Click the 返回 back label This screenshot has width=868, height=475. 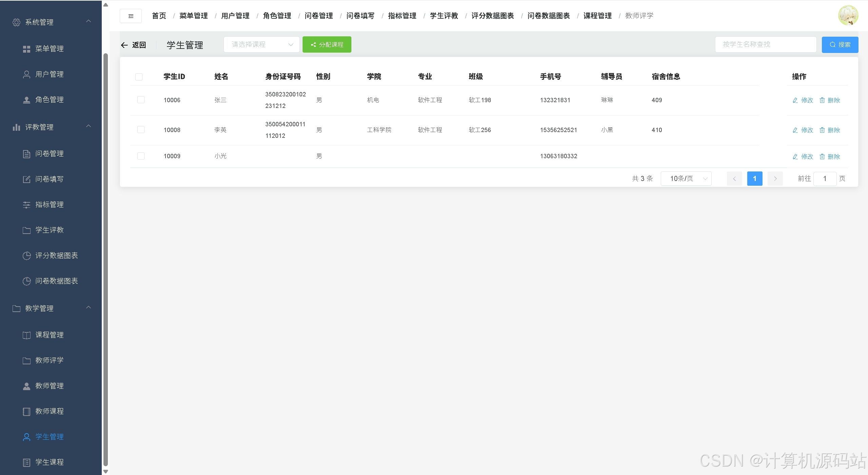click(139, 45)
